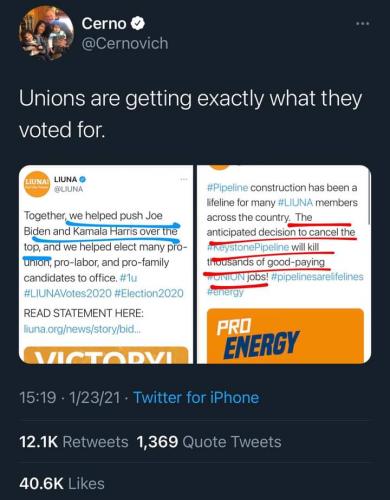The image size is (390, 500).
Task: Click the #LIUNAVotes2020 hashtag
Action: click(68, 293)
